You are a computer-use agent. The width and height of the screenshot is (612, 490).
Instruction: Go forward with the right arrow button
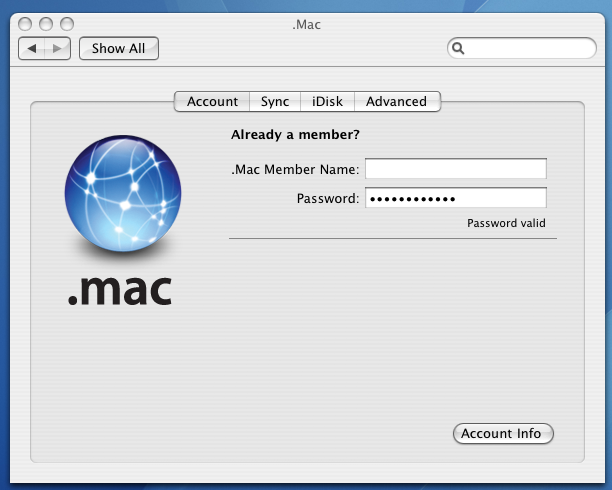[58, 48]
